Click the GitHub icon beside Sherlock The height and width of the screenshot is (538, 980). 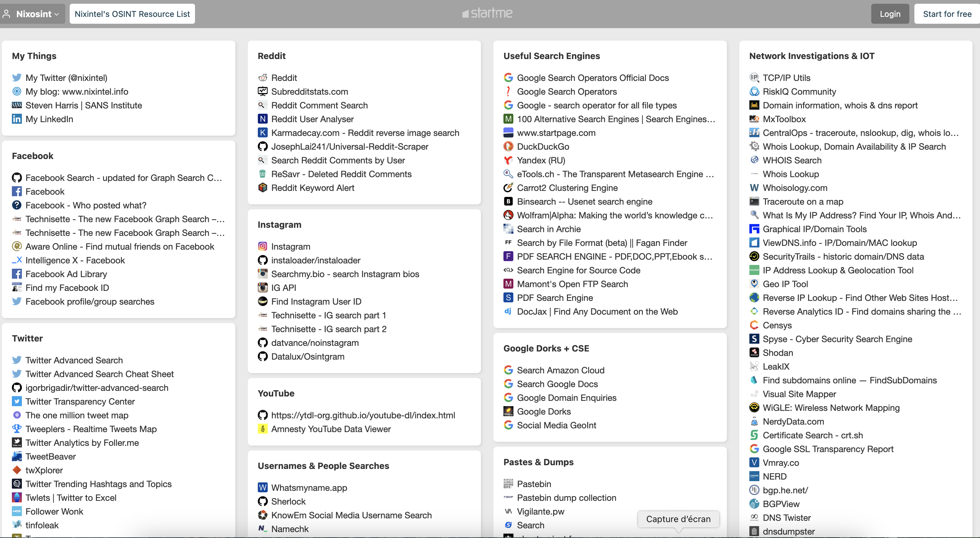point(262,501)
